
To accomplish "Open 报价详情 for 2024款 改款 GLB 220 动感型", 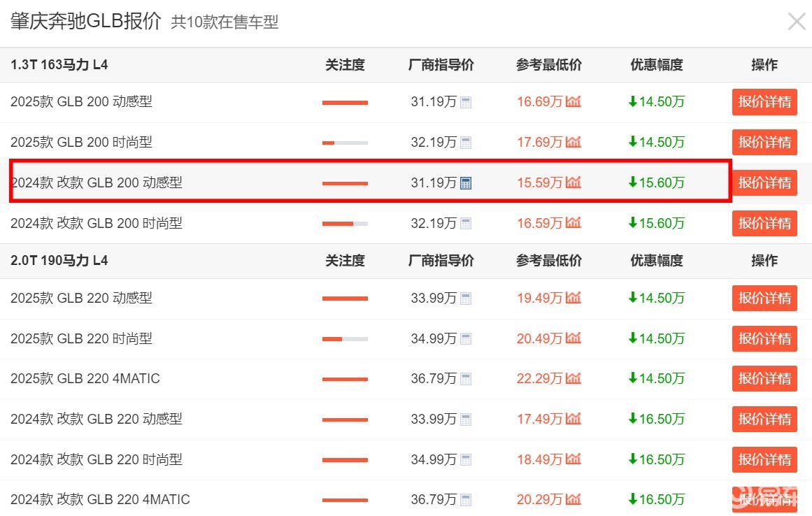I will pyautogui.click(x=764, y=420).
